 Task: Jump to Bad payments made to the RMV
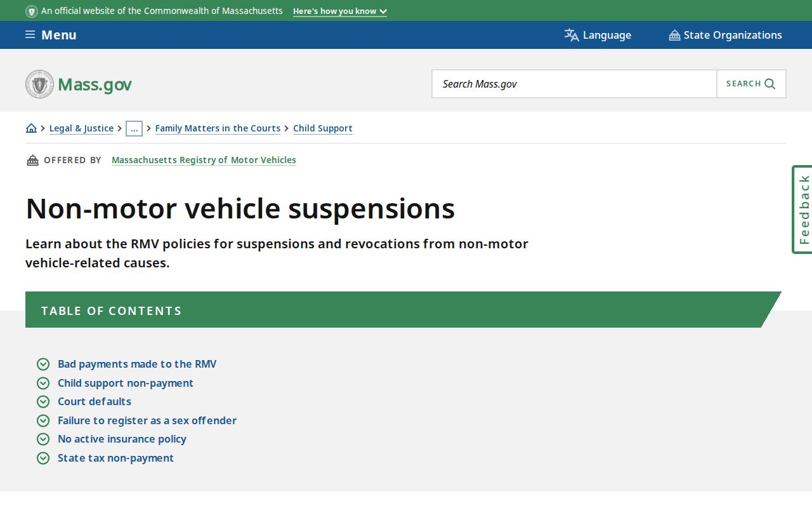point(137,364)
